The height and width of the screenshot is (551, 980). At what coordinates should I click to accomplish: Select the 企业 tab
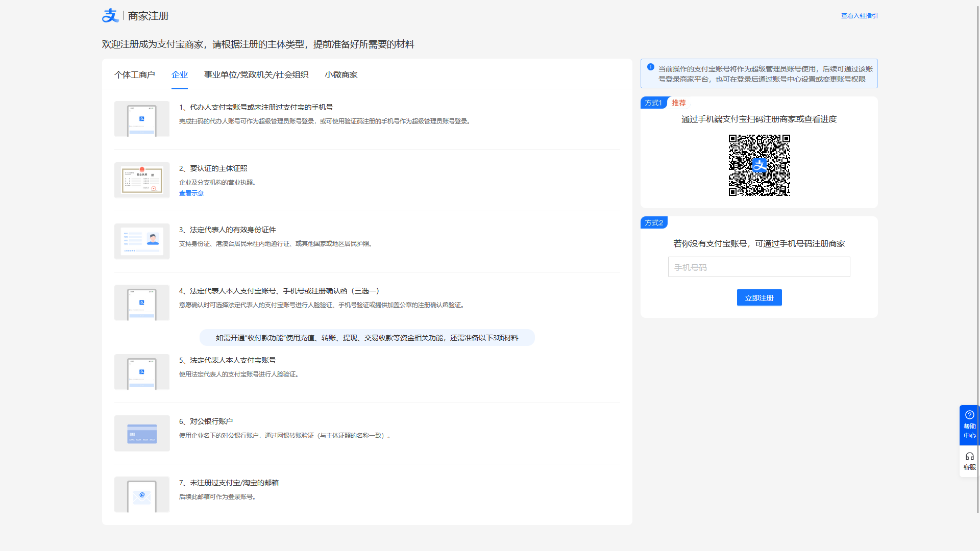[180, 75]
